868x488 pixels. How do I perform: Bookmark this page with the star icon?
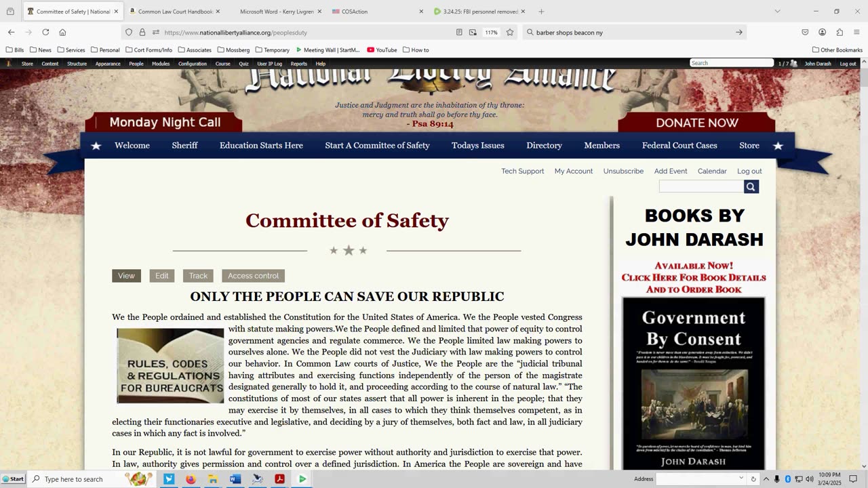(510, 32)
